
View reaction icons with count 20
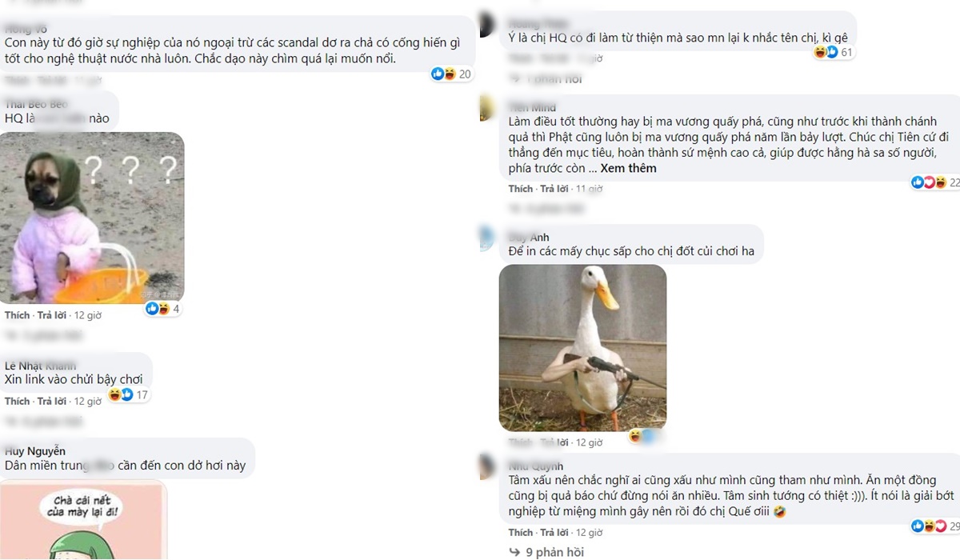451,74
